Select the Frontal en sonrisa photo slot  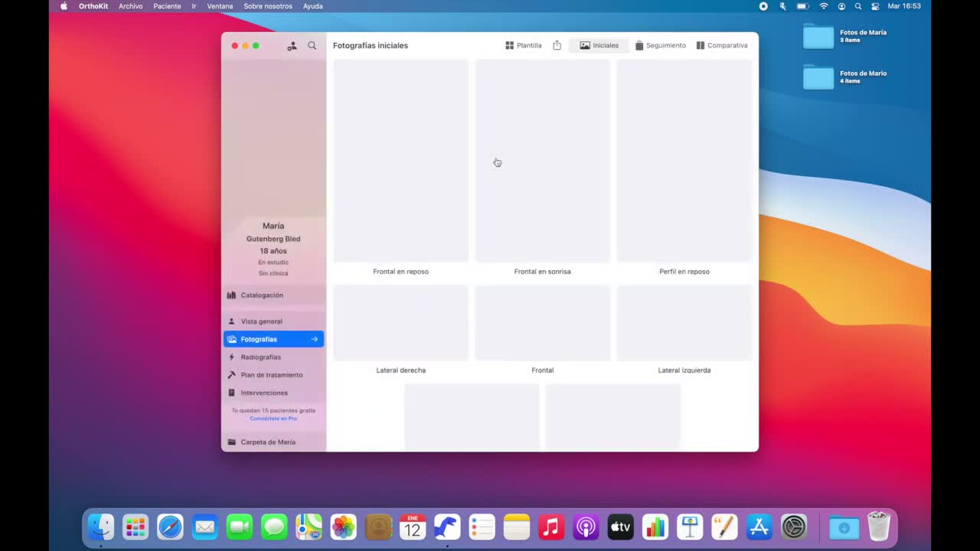542,161
